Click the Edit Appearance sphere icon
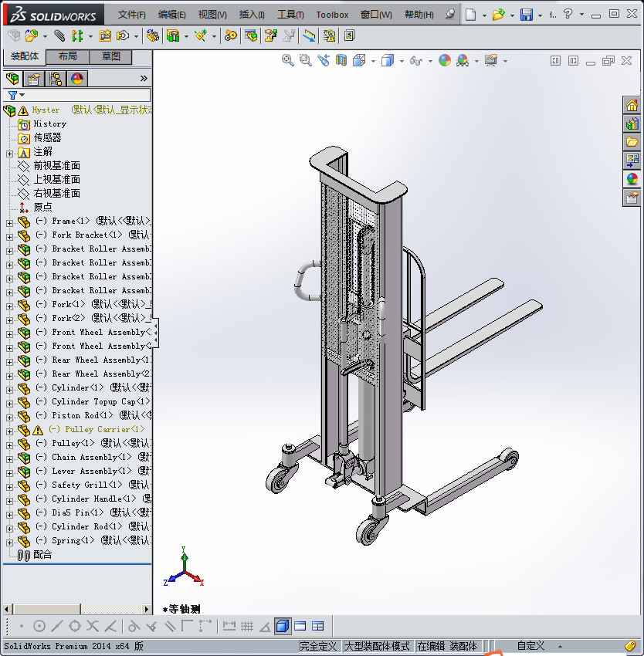Image resolution: width=644 pixels, height=656 pixels. point(445,61)
